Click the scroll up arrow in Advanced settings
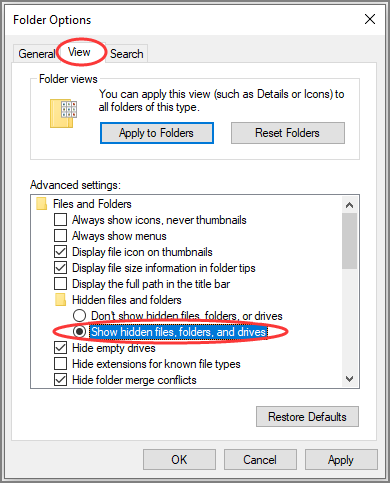390x483 pixels. click(349, 205)
